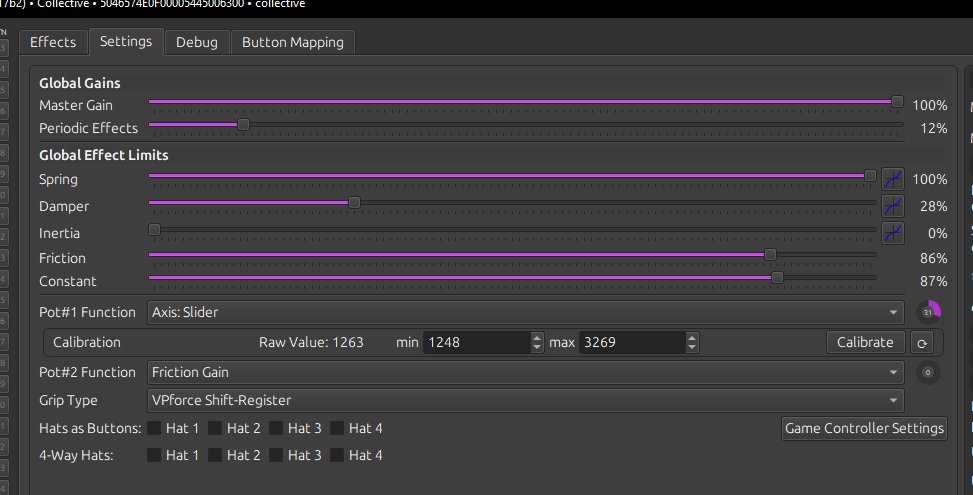Screen dimensions: 973x495
Task: Toggle 4-Way Hats Hat 3 checkbox
Action: pyautogui.click(x=276, y=455)
